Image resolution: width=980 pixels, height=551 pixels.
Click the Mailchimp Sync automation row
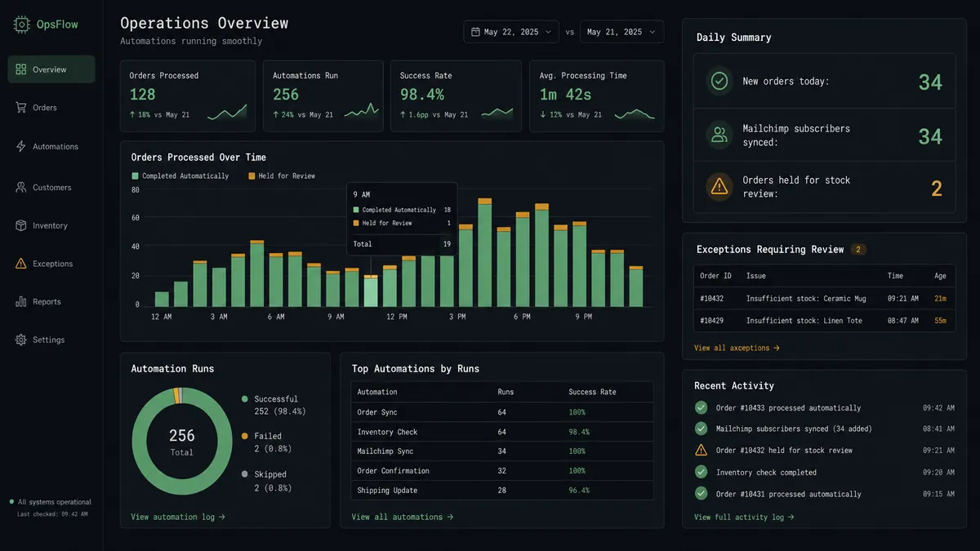click(502, 451)
